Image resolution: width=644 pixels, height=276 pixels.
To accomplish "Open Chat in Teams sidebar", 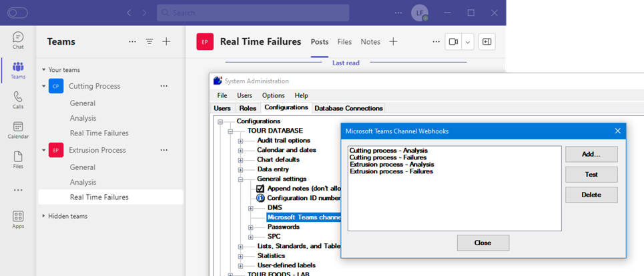I will pyautogui.click(x=18, y=40).
